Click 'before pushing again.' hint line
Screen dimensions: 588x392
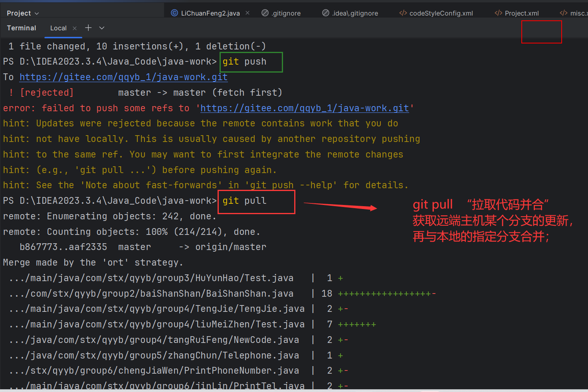pyautogui.click(x=140, y=170)
